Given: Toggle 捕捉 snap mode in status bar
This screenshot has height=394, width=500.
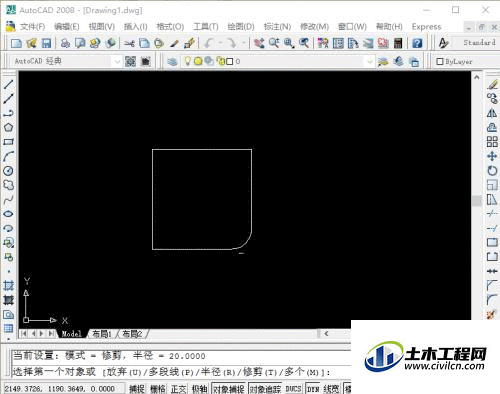Looking at the screenshot, I should [137, 389].
